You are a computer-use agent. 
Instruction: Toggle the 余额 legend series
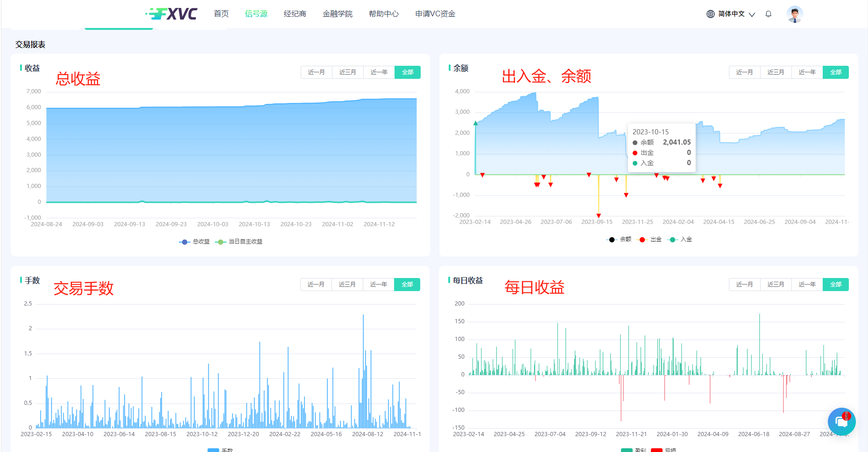[x=619, y=239]
